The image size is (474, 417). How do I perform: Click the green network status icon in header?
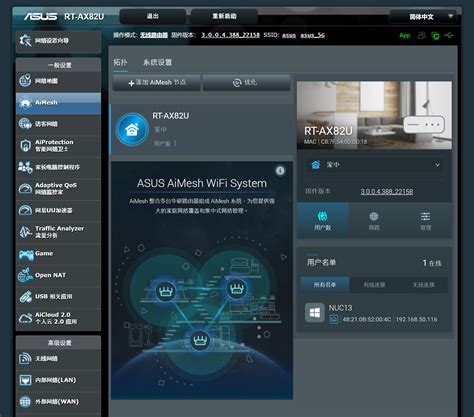pyautogui.click(x=435, y=35)
